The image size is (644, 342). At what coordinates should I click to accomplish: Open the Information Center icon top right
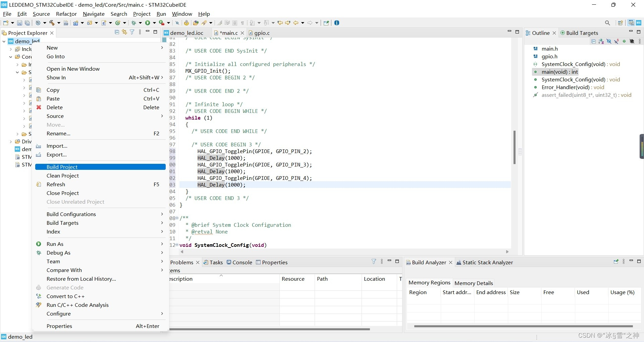pos(337,23)
